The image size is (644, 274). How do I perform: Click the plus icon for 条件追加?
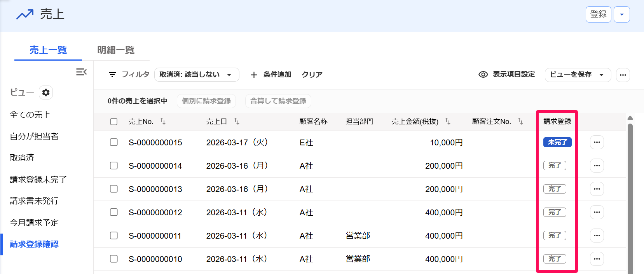coord(254,75)
